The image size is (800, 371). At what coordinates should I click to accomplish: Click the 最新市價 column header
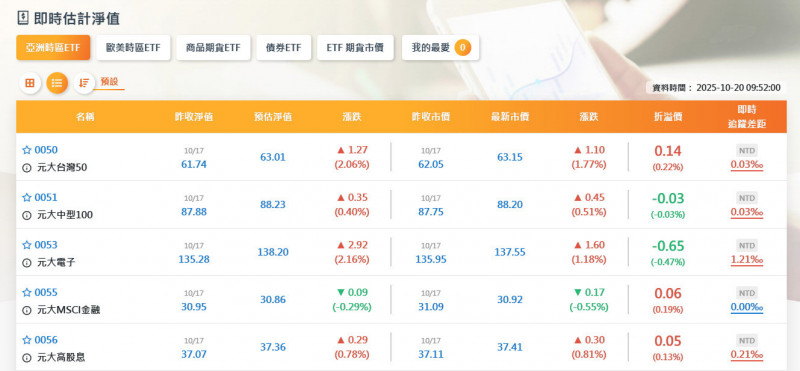click(510, 117)
